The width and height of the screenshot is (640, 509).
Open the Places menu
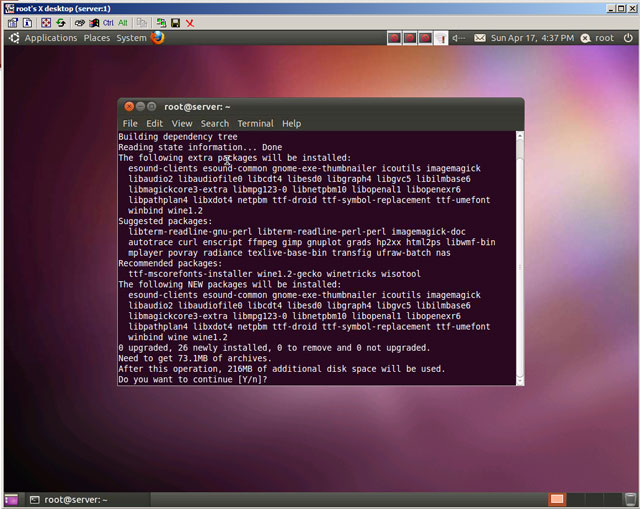[97, 38]
